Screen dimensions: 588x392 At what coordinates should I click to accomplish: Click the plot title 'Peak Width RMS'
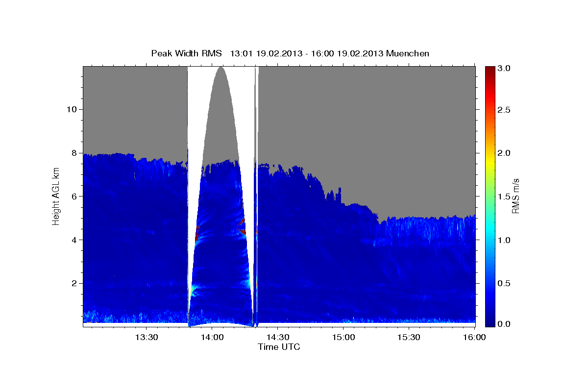186,53
